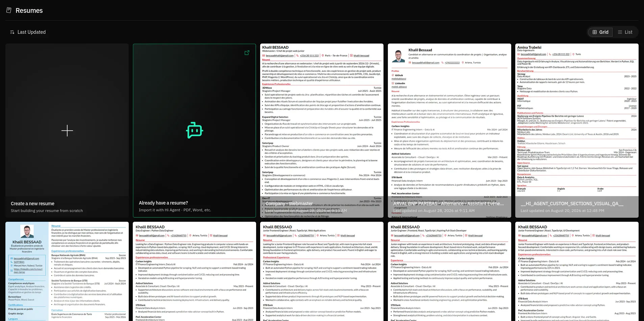Open the Company - Webmaster resume
The width and height of the screenshot is (644, 321).
coord(322,131)
